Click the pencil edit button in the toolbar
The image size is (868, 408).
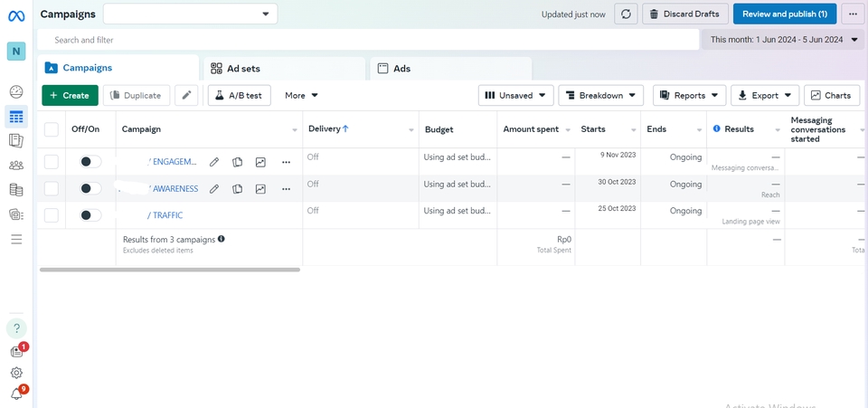tap(186, 95)
